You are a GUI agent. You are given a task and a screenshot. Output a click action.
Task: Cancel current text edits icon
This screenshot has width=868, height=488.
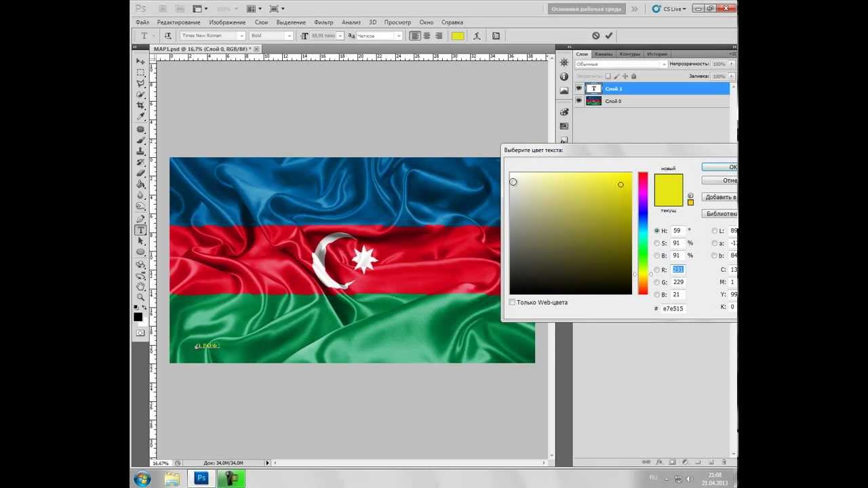point(595,36)
